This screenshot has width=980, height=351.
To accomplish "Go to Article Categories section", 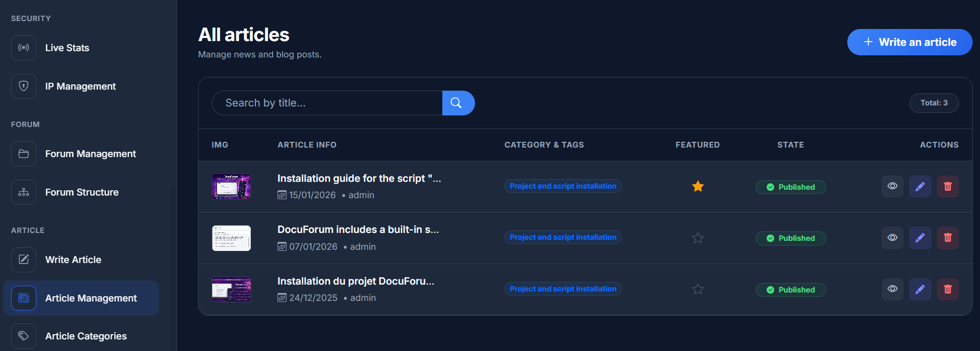I will tap(86, 336).
